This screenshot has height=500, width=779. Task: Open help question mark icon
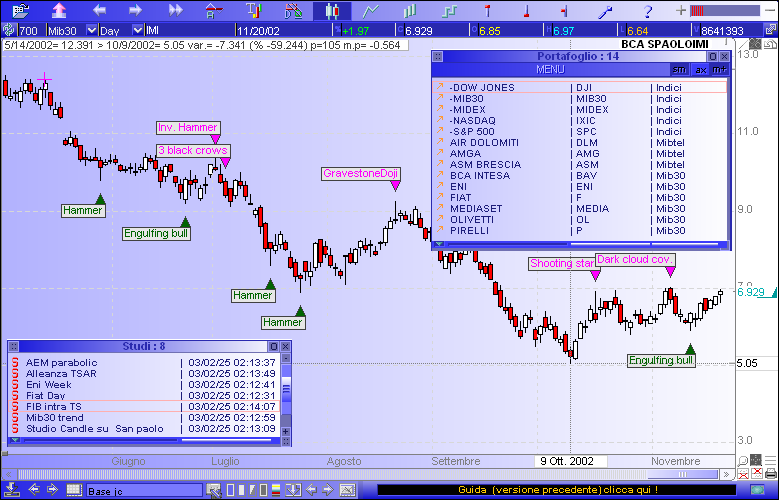647,10
